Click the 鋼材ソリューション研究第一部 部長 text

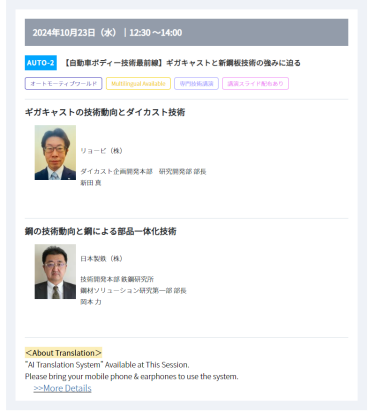[x=133, y=291]
